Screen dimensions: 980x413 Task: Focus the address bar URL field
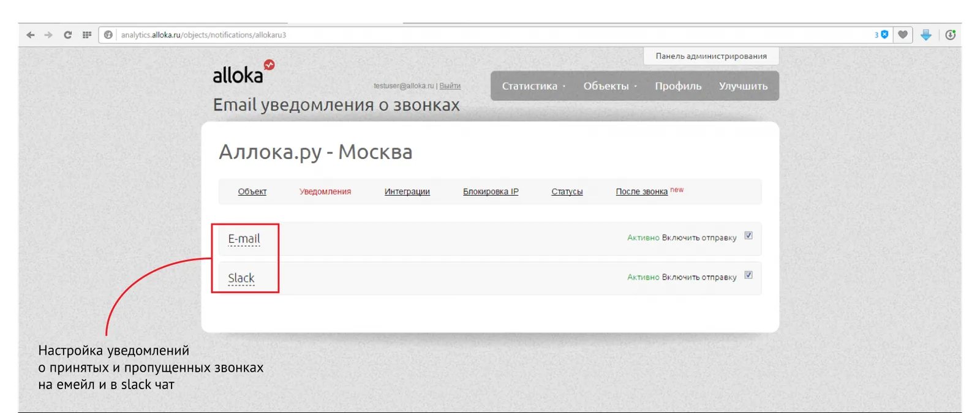490,35
